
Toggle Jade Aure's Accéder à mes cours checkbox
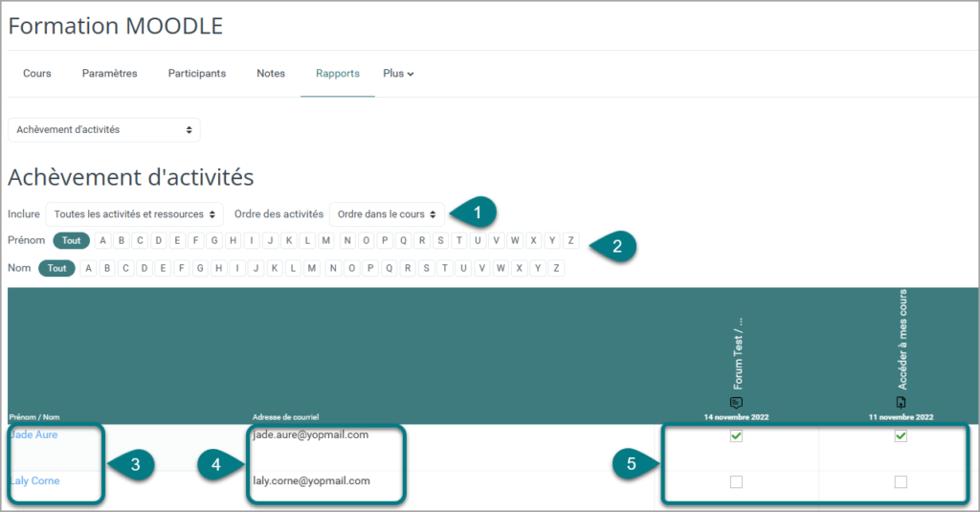[901, 435]
